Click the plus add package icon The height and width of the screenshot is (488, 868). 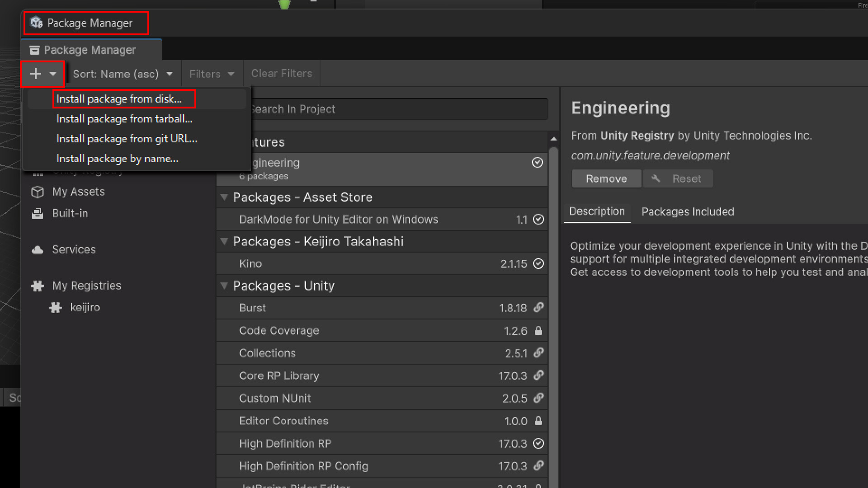(36, 74)
